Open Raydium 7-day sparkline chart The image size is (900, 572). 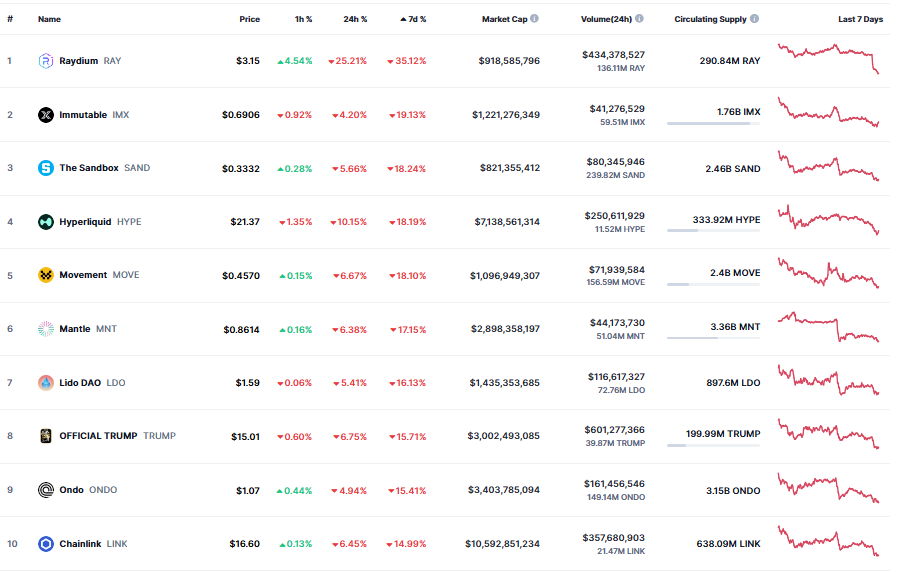click(x=828, y=59)
